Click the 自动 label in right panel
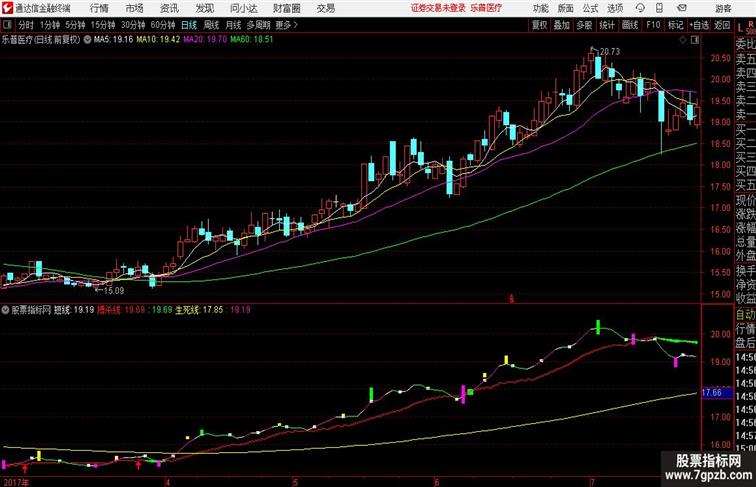Viewport: 756px width, 487px height. (x=745, y=315)
